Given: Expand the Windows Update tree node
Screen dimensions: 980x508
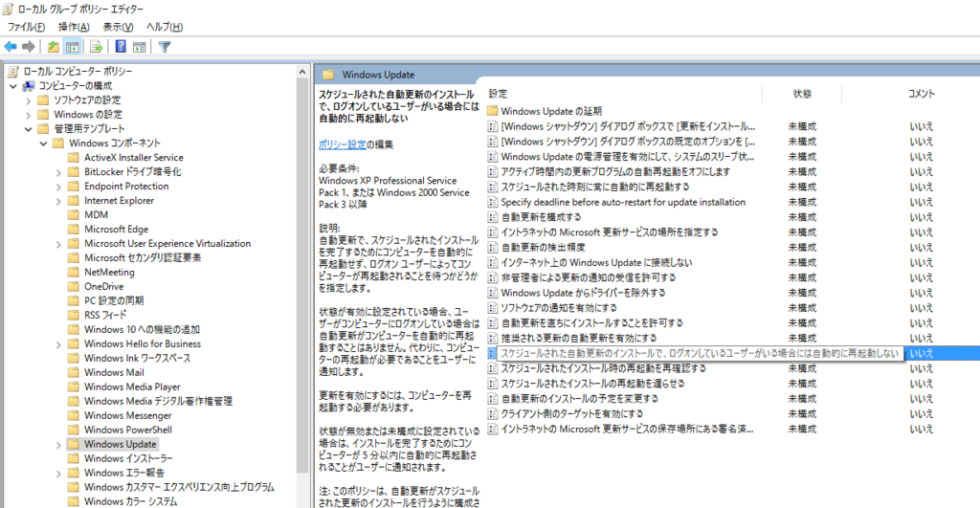Looking at the screenshot, I should (58, 444).
